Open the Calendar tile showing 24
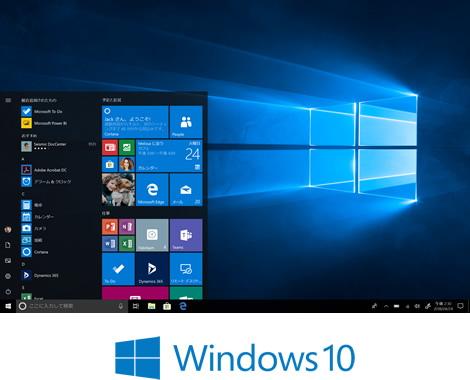This screenshot has width=470, height=380. tap(169, 156)
